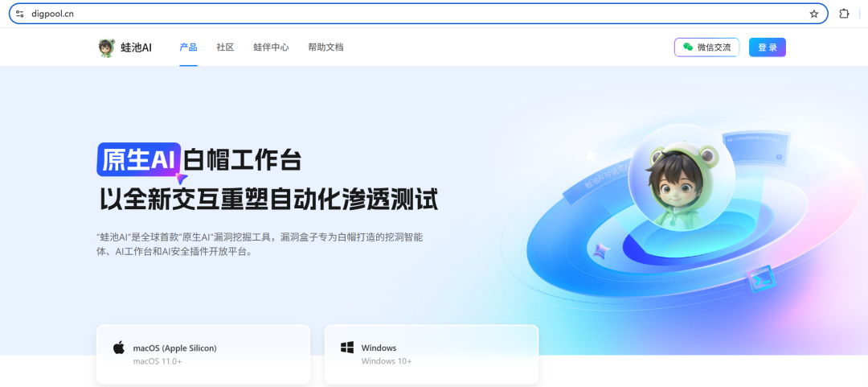Click the heading 以全新交互重塑自动化渗透测试
This screenshot has width=868, height=387.
269,200
